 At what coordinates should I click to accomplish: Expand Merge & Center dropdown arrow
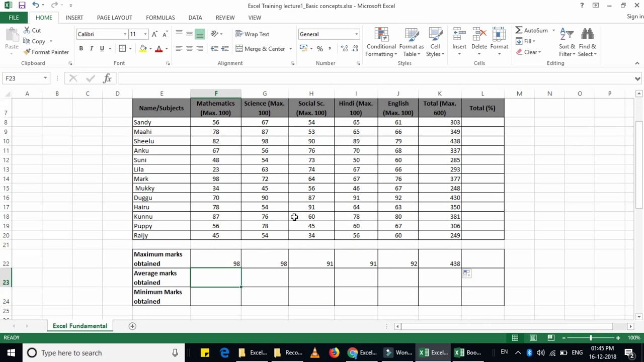pyautogui.click(x=290, y=49)
